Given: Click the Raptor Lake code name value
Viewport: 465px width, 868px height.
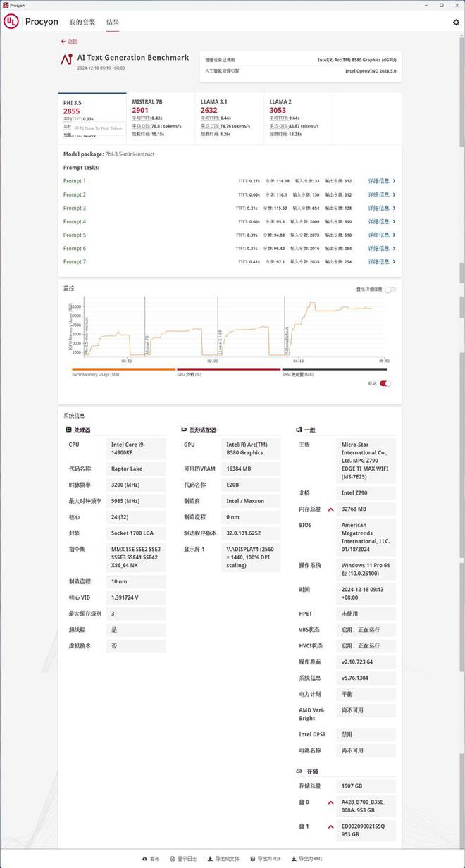Looking at the screenshot, I should [136, 469].
